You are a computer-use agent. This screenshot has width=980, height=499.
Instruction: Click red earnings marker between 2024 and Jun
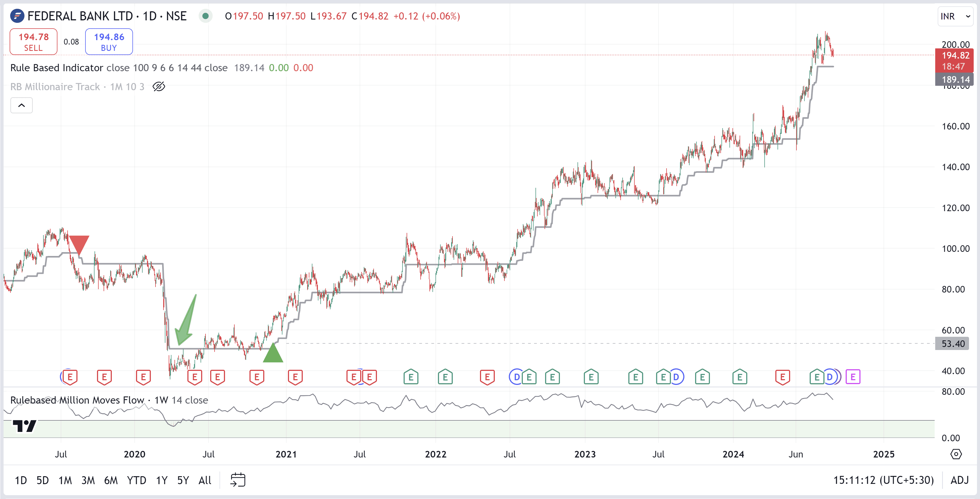782,377
